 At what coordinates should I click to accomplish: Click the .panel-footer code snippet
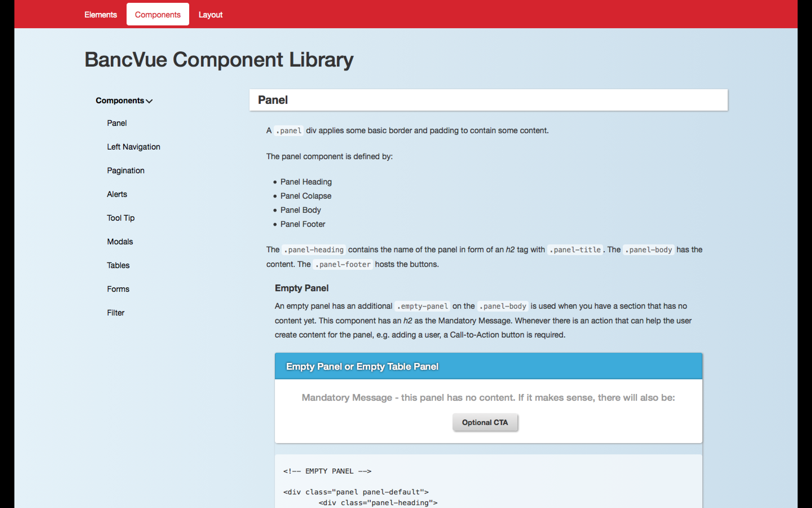pos(343,264)
